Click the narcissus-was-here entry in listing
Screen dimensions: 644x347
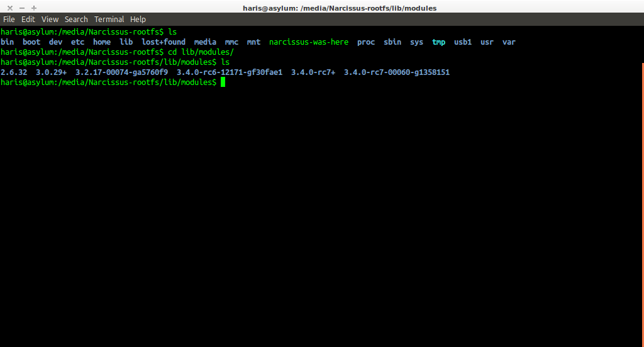click(308, 42)
